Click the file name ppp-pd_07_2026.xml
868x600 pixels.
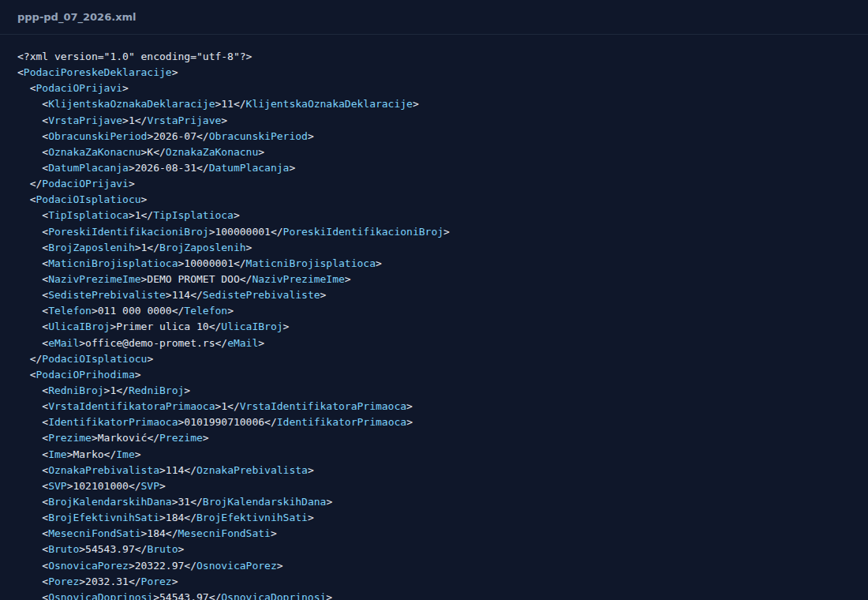coord(77,17)
